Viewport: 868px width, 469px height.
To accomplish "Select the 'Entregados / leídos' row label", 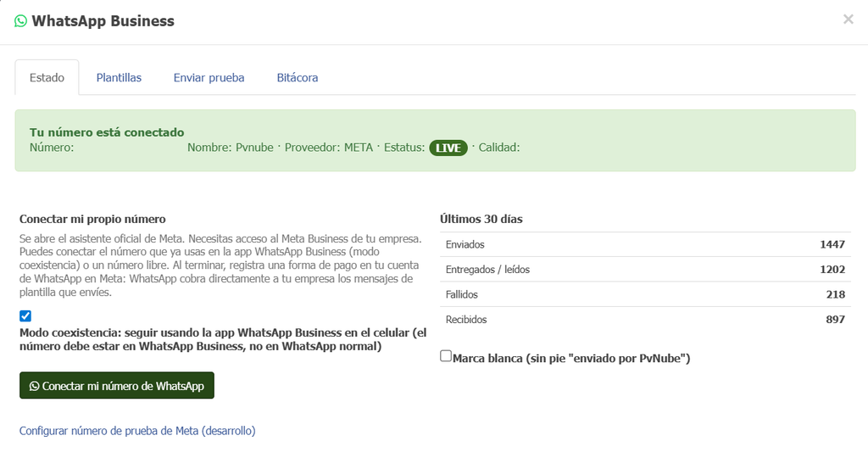I will [487, 269].
